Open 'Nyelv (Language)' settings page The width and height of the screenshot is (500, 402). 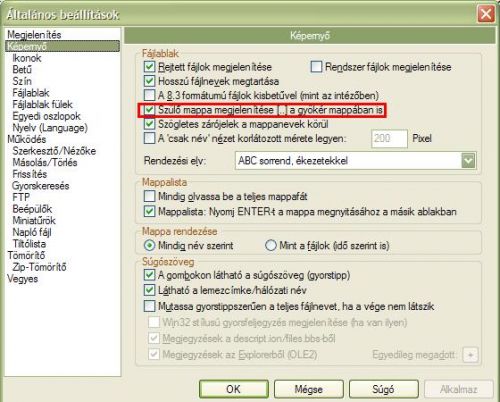point(50,128)
